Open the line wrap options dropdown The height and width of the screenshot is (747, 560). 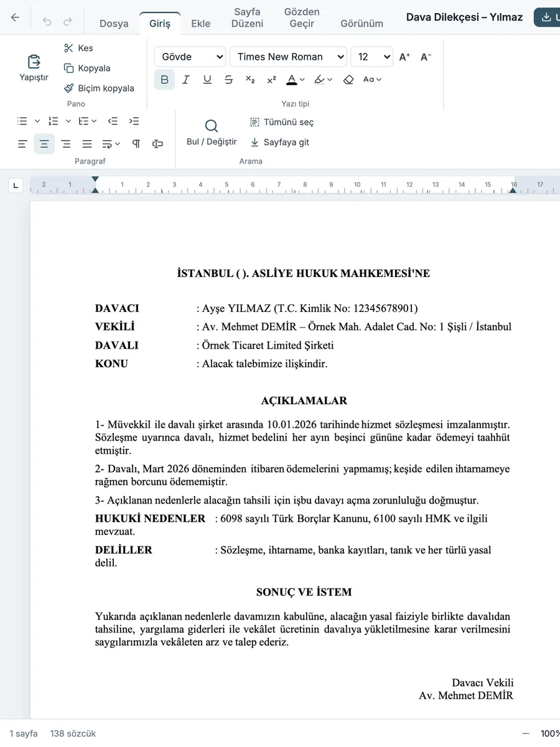[x=111, y=144]
